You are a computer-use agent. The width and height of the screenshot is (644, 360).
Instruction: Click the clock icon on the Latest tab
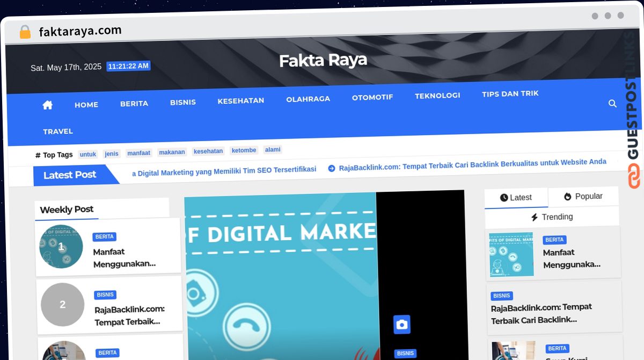click(504, 198)
